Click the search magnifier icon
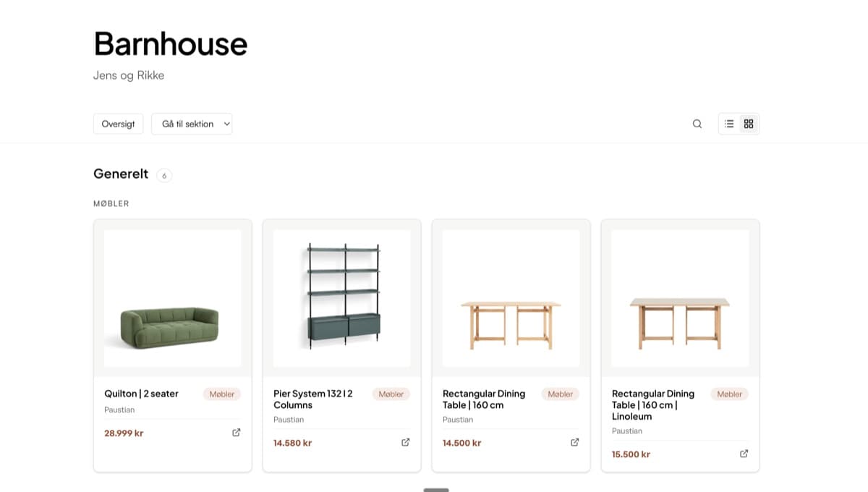This screenshot has width=868, height=492. click(697, 124)
